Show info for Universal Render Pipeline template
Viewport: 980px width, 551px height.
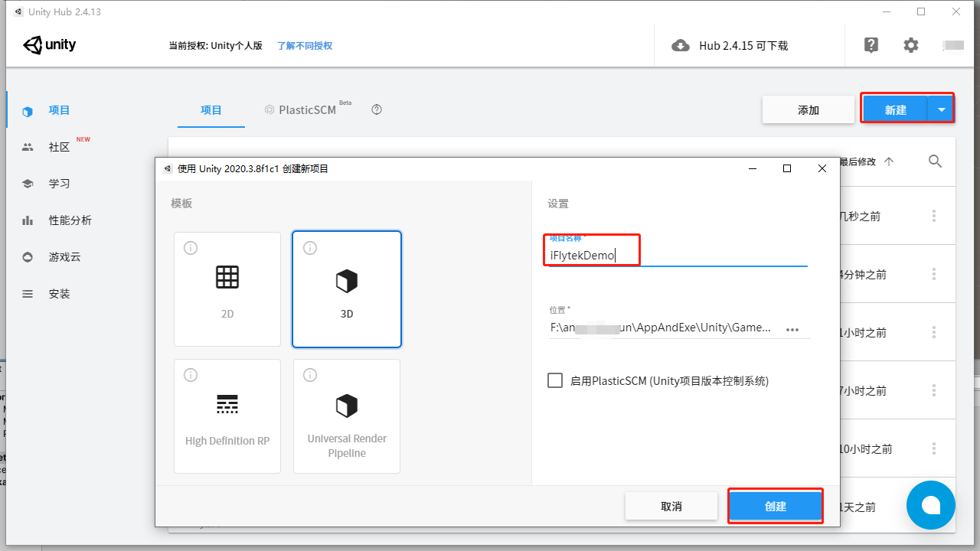point(310,375)
